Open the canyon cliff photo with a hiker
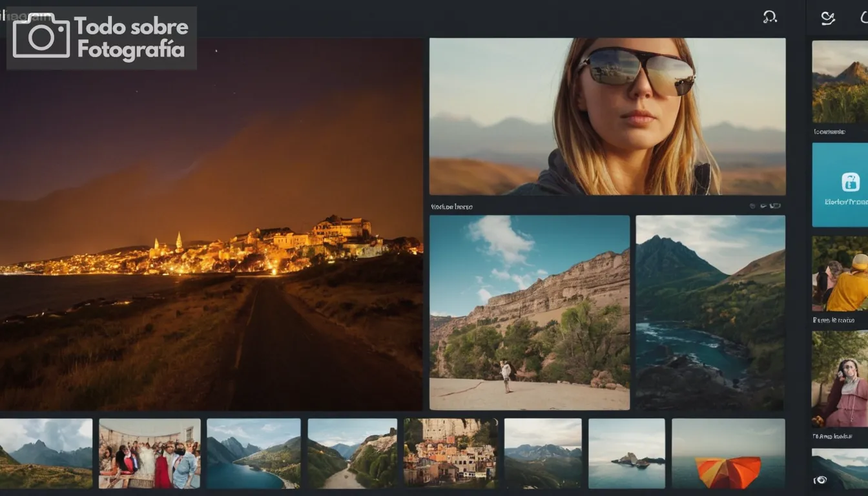 (x=530, y=313)
